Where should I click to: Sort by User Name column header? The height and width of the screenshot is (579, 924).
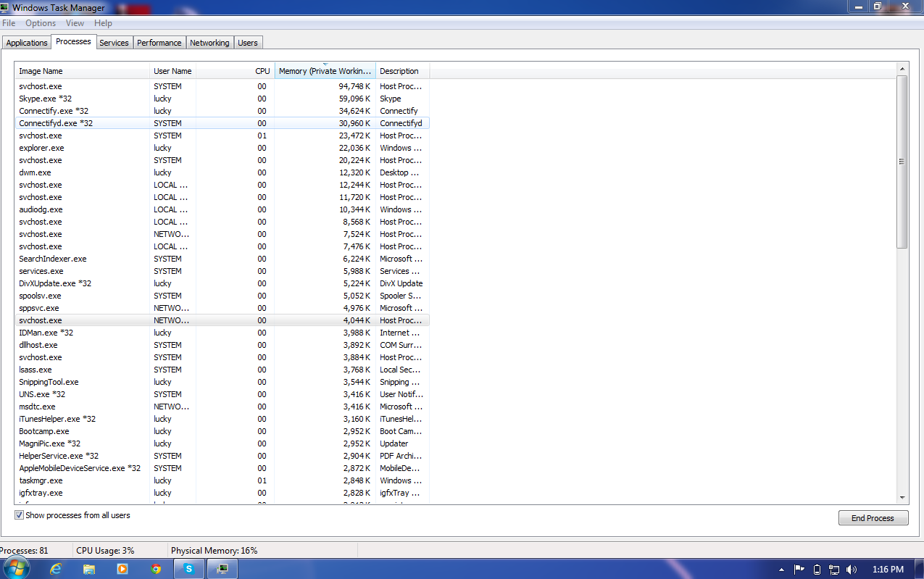172,71
